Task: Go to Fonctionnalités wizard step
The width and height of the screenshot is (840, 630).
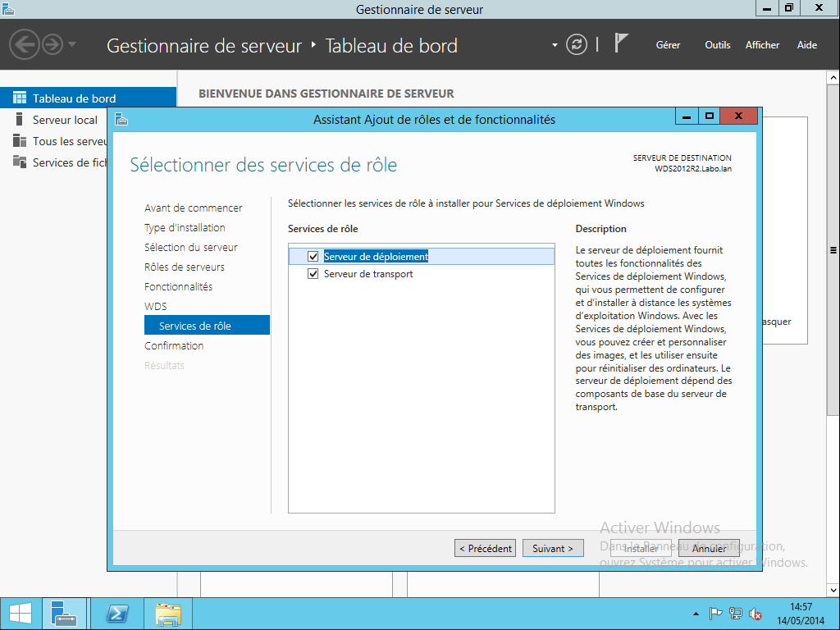Action: (x=178, y=286)
